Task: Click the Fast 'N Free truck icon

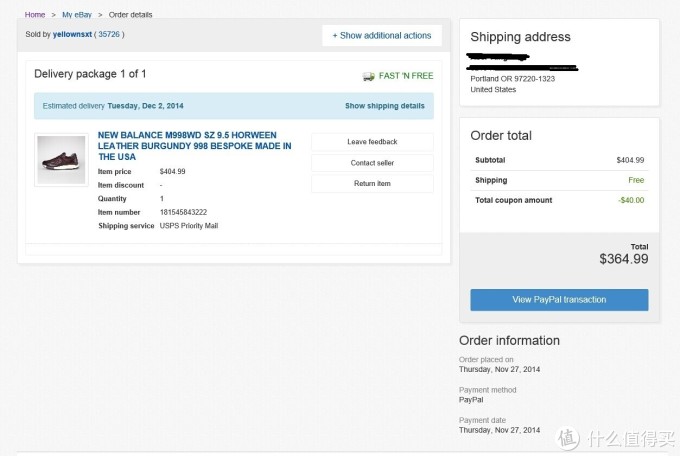Action: 368,76
